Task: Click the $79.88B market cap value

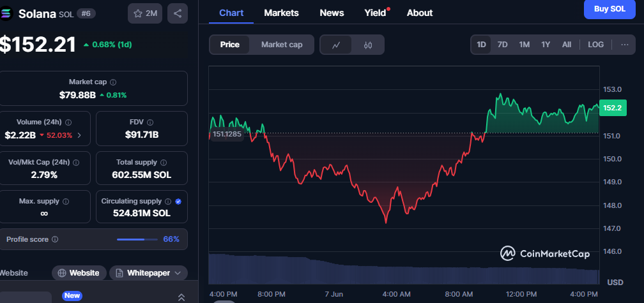Action: pos(78,95)
